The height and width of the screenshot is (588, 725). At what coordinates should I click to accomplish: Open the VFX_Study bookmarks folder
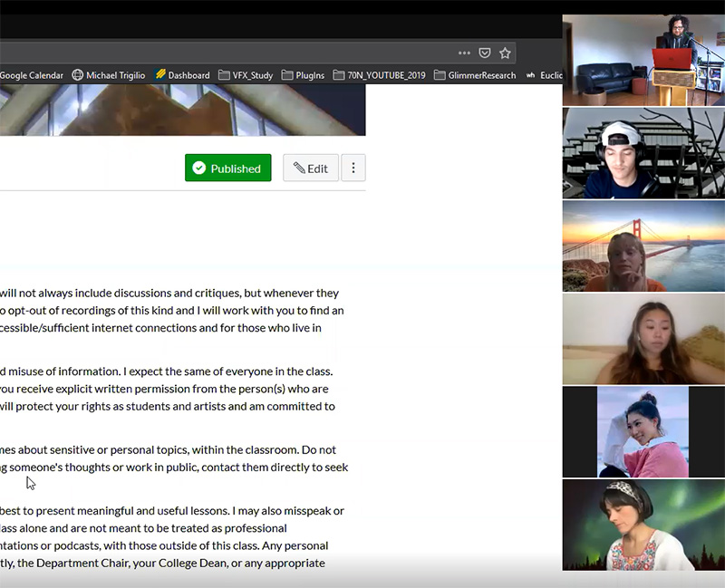pyautogui.click(x=246, y=75)
